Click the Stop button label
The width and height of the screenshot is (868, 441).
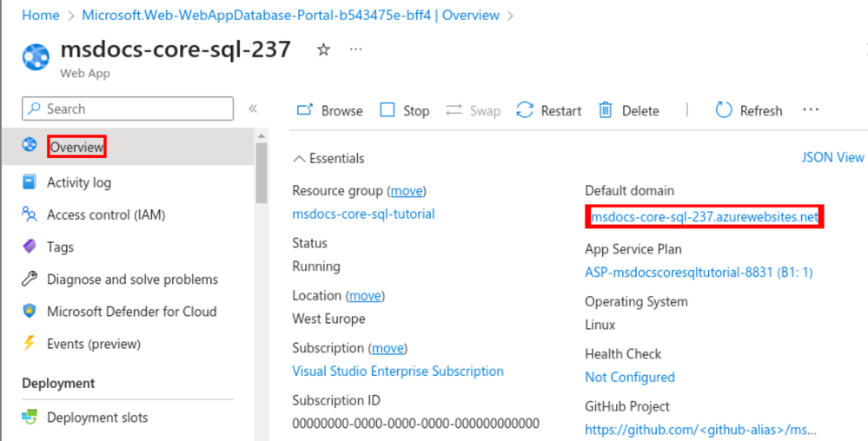[x=416, y=110]
